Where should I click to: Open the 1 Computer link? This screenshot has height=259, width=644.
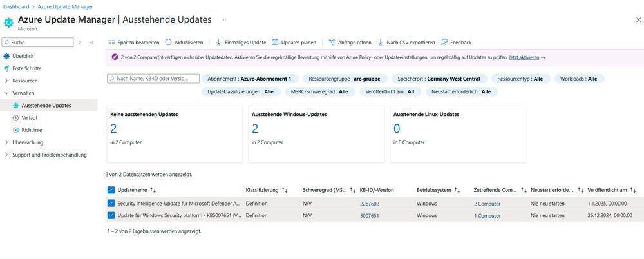click(x=487, y=215)
